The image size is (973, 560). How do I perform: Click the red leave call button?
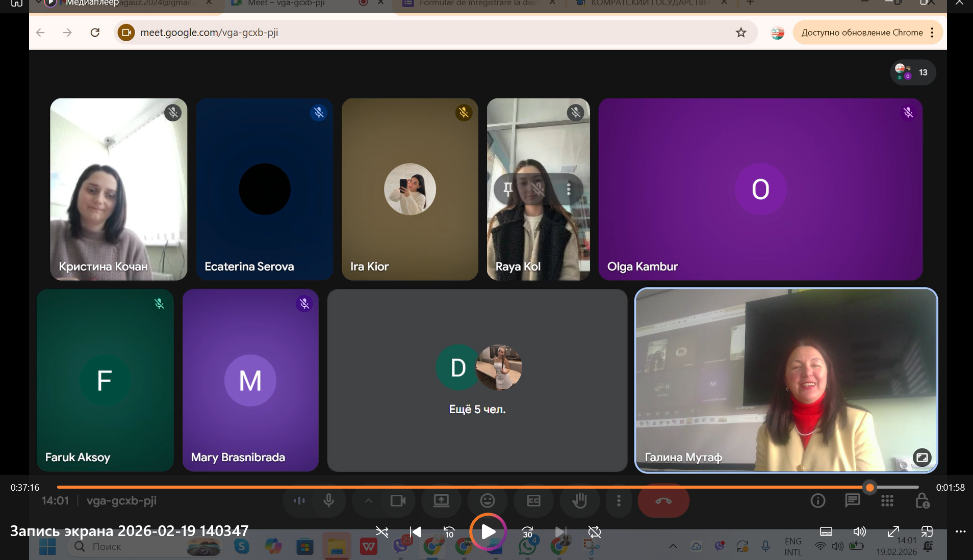[663, 501]
